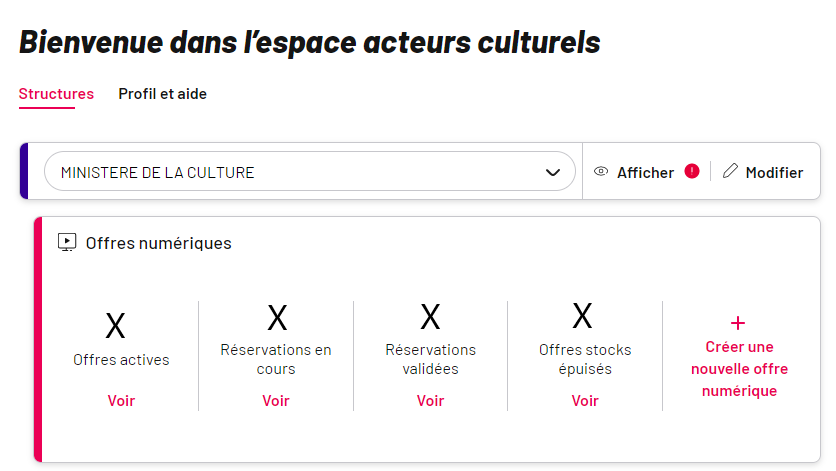Image resolution: width=836 pixels, height=471 pixels.
Task: Click the Modifier button
Action: coord(762,172)
